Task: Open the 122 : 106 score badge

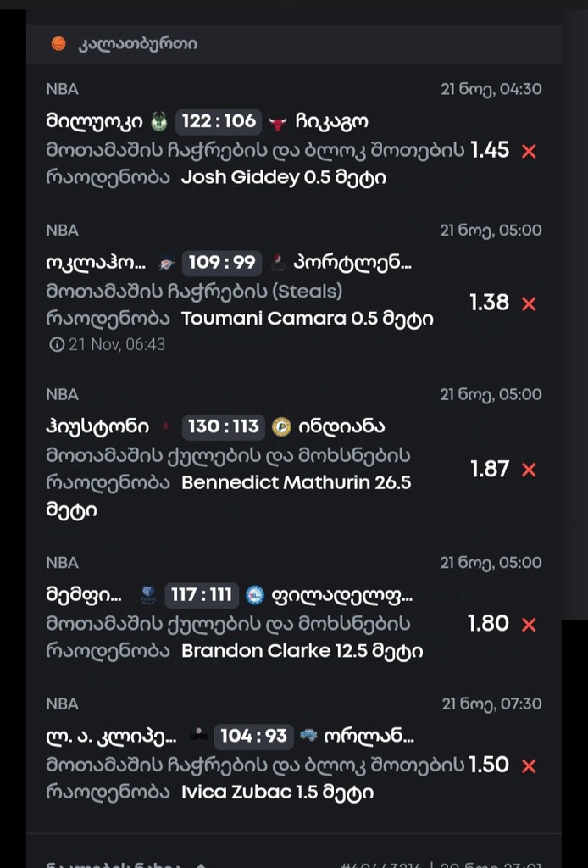Action: [219, 122]
